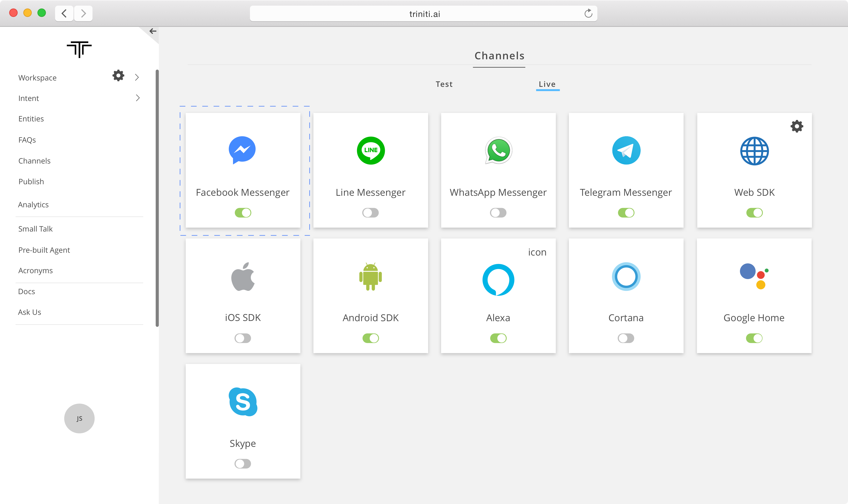Click the WhatsApp logo icon
The height and width of the screenshot is (504, 848).
pos(498,150)
